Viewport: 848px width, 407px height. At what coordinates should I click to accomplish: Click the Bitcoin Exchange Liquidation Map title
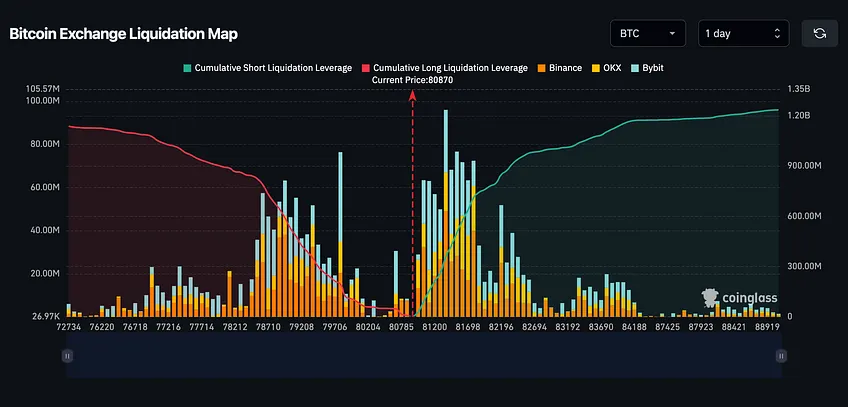point(123,34)
